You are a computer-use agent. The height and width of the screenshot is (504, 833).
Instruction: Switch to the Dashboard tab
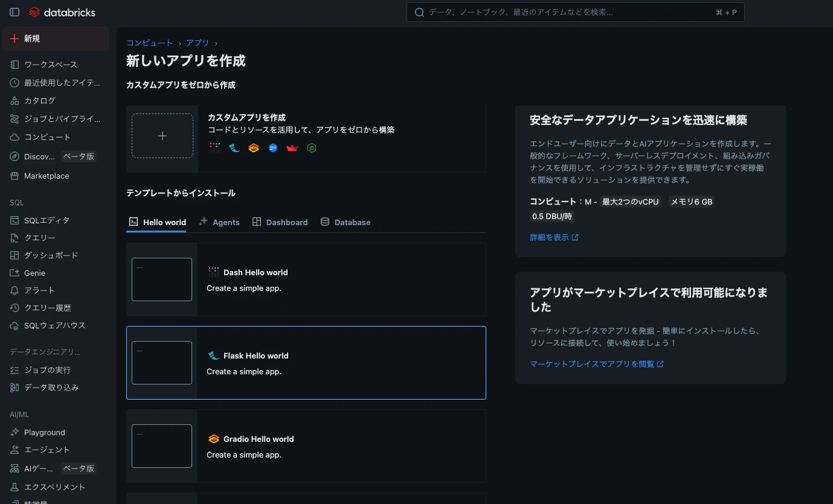pos(280,222)
